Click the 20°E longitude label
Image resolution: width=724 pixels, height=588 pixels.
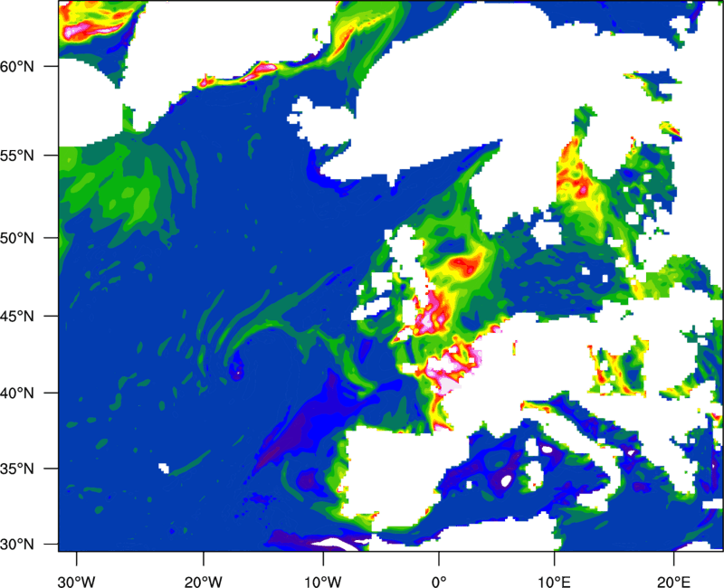(x=673, y=582)
